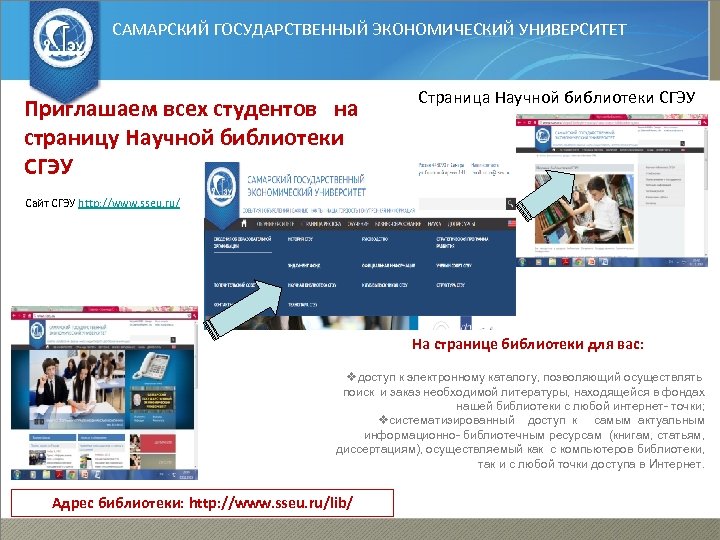Image resolution: width=720 pixels, height=540 pixels.
Task: Click the red banner tile in bottom-left screenshot
Action: point(158,444)
